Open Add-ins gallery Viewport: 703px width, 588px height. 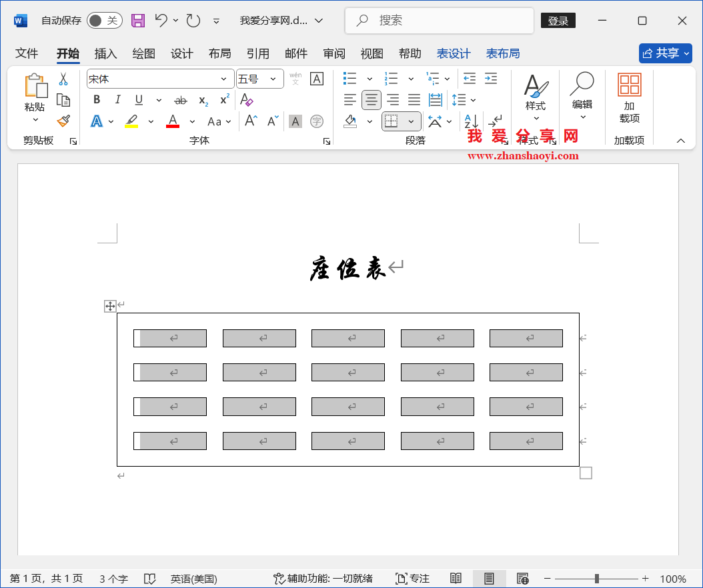point(629,98)
